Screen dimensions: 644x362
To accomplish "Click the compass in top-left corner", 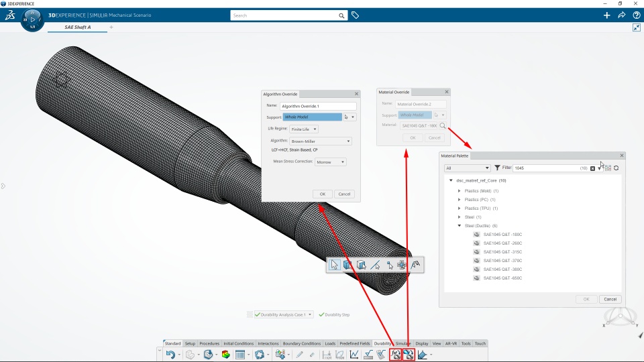I will click(x=32, y=19).
